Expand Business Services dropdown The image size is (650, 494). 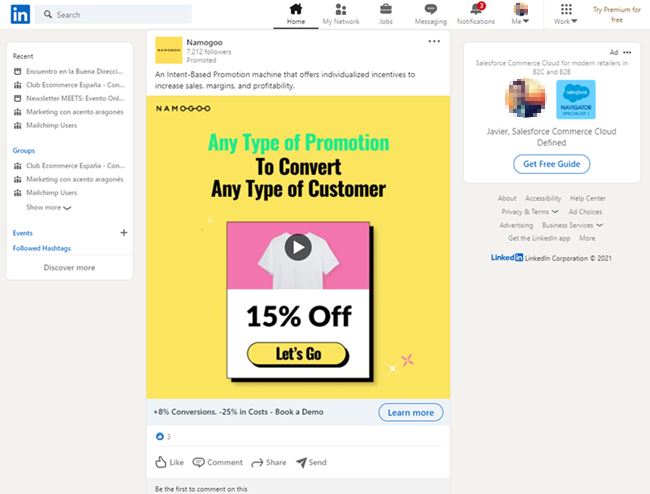(x=572, y=225)
